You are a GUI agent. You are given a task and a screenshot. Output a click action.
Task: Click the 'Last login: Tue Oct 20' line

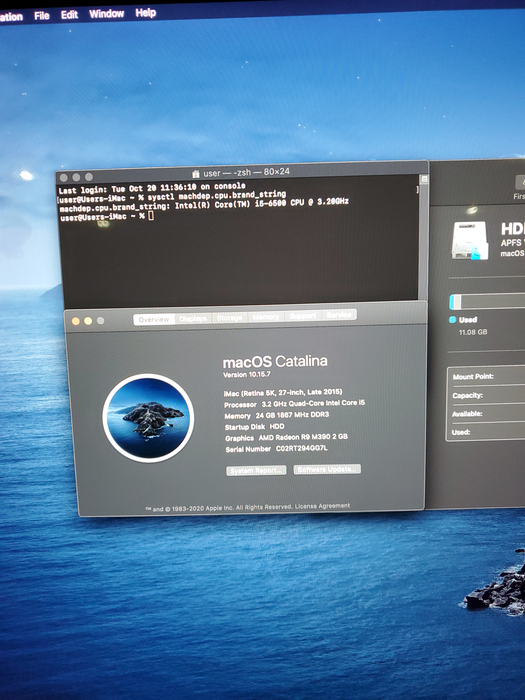152,188
